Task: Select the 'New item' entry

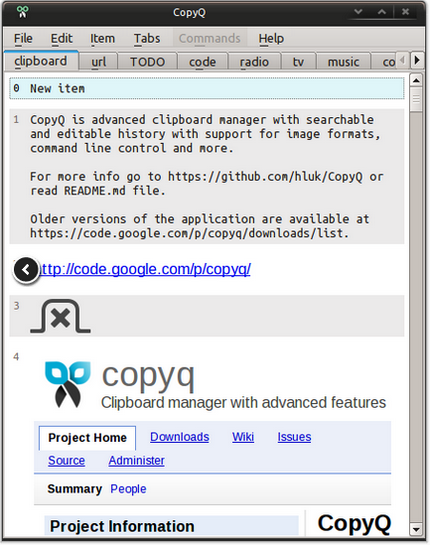Action: tap(207, 88)
